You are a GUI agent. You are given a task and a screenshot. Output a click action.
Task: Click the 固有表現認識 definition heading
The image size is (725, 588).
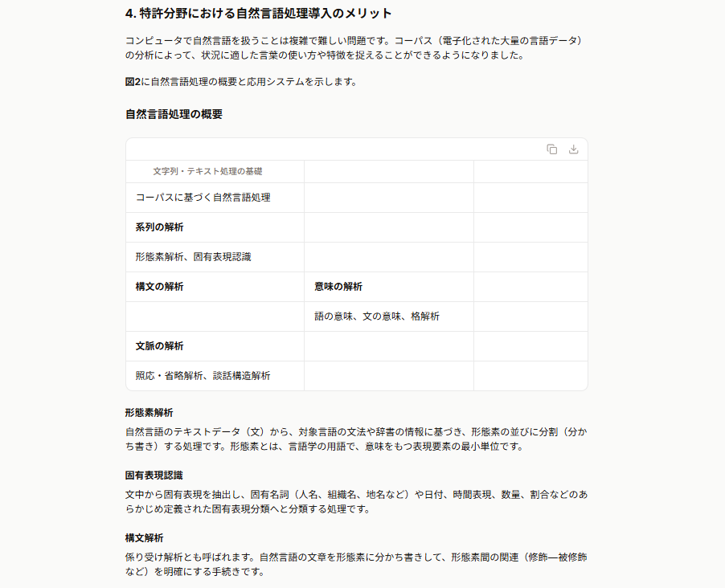pos(154,476)
